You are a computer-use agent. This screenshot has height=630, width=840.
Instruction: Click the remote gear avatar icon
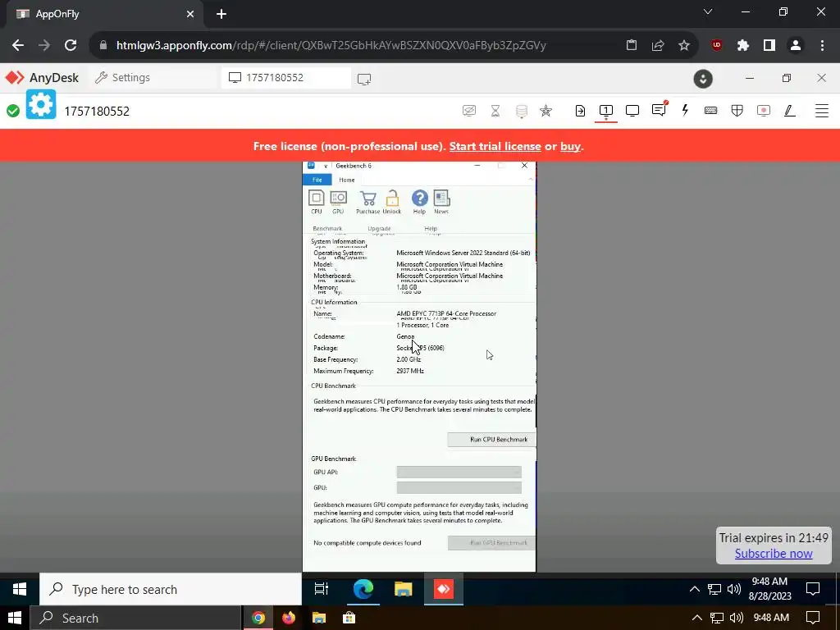click(x=41, y=104)
